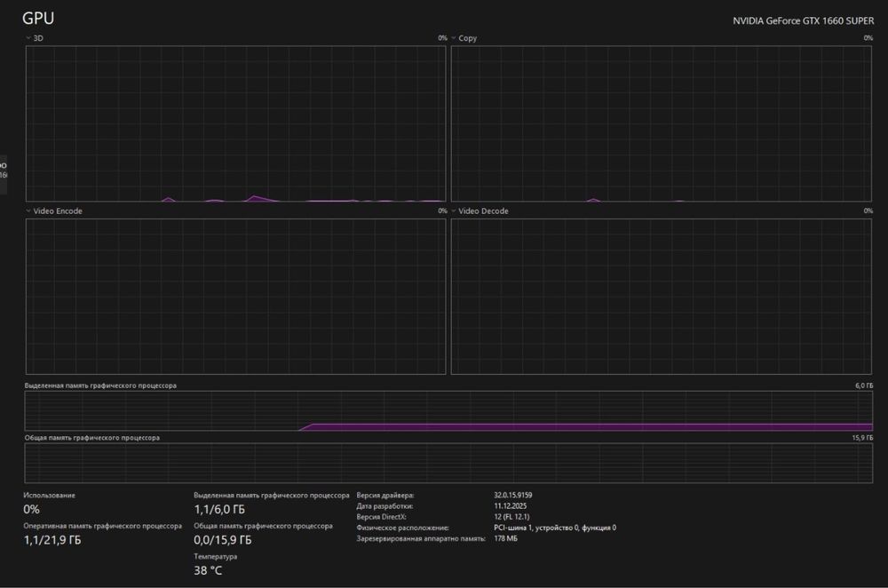
Task: Open the 3D engine selector chevron
Action: tap(28, 38)
